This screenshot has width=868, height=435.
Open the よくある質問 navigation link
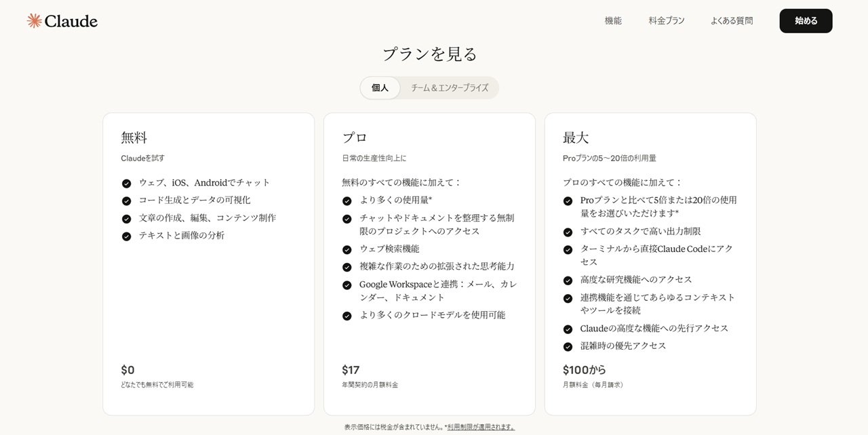coord(732,21)
